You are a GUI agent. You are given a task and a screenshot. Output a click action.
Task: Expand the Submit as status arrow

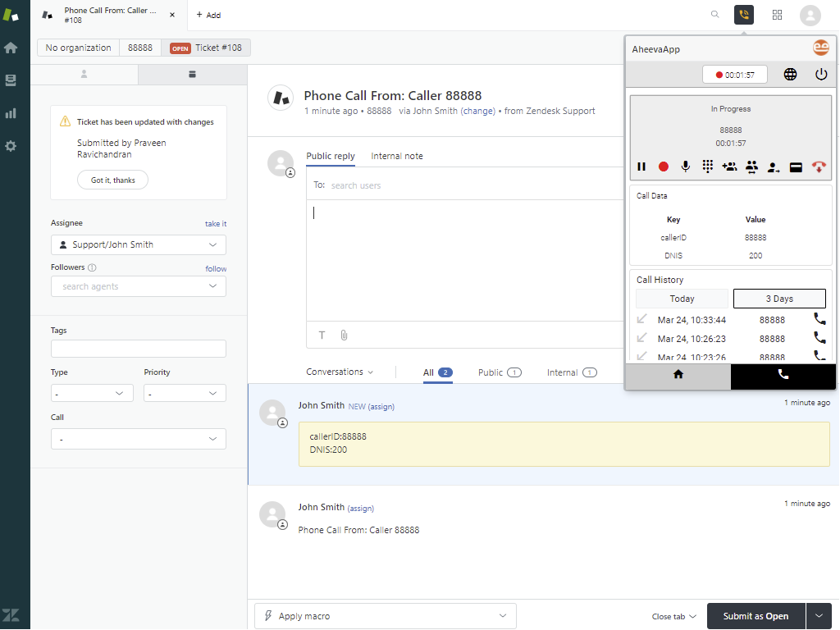819,616
